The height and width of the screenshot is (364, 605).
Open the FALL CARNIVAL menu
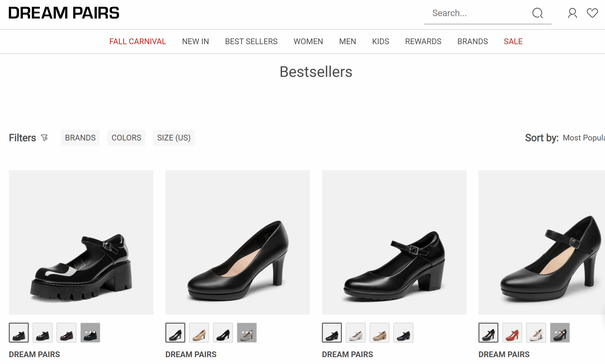[138, 41]
